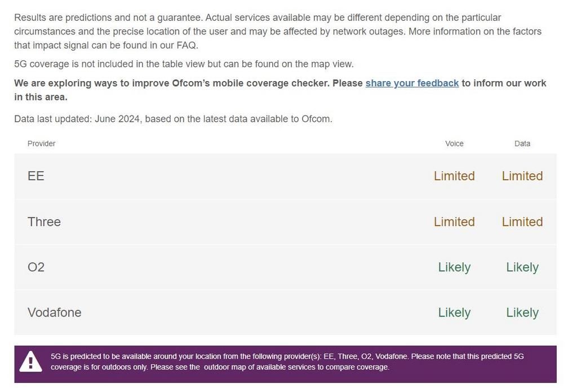The image size is (577, 392).
Task: Select the Three provider name
Action: 44,222
